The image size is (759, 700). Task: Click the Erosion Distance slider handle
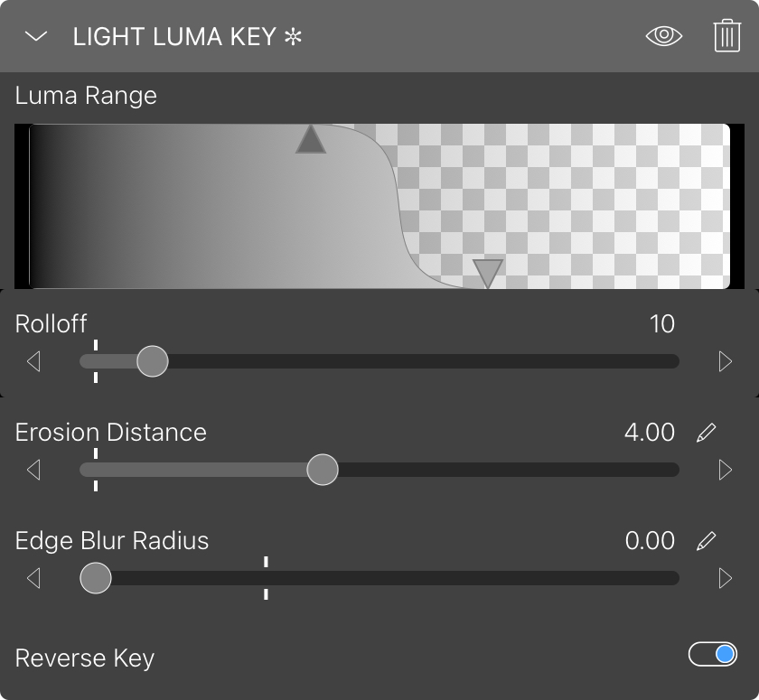coord(323,470)
